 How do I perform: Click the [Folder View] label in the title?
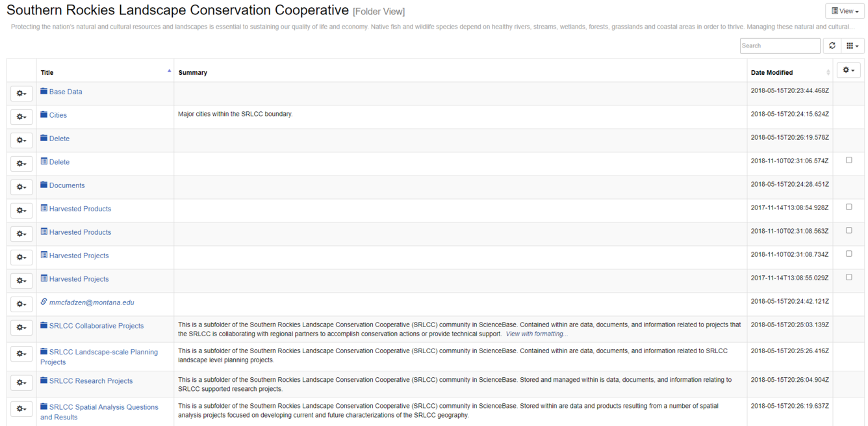379,12
